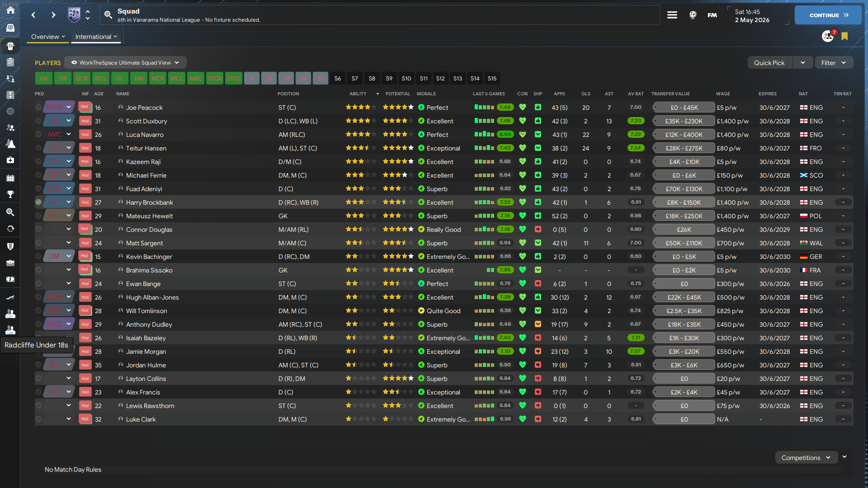Click the yellow bookmark icon
The height and width of the screenshot is (488, 868).
tap(844, 36)
